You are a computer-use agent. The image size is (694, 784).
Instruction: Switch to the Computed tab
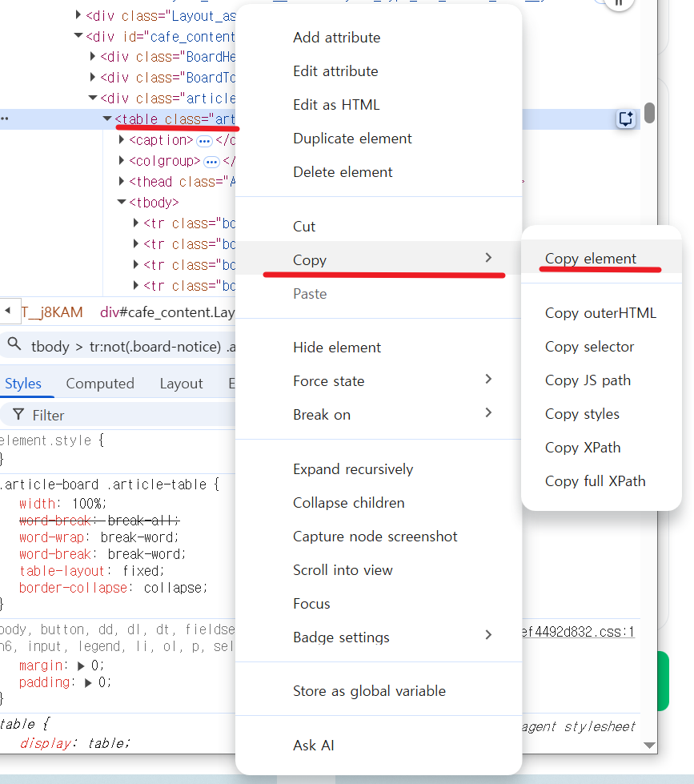click(x=100, y=384)
